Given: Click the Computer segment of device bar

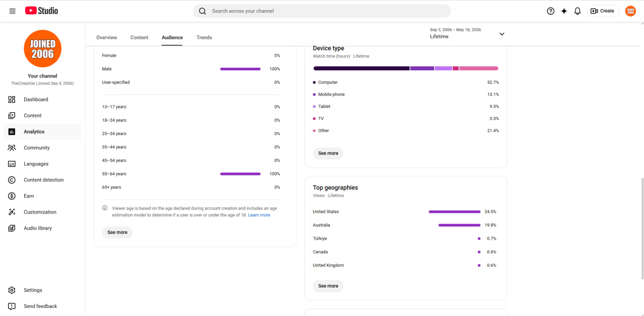Looking at the screenshot, I should pos(361,68).
